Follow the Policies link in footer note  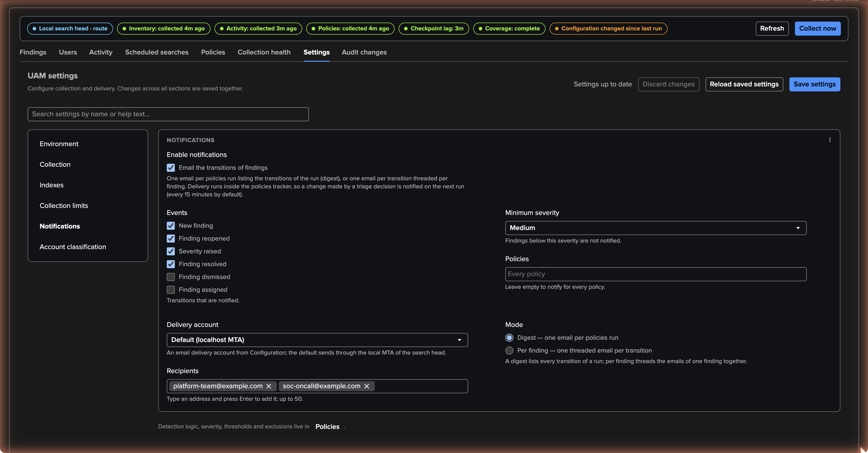point(327,426)
